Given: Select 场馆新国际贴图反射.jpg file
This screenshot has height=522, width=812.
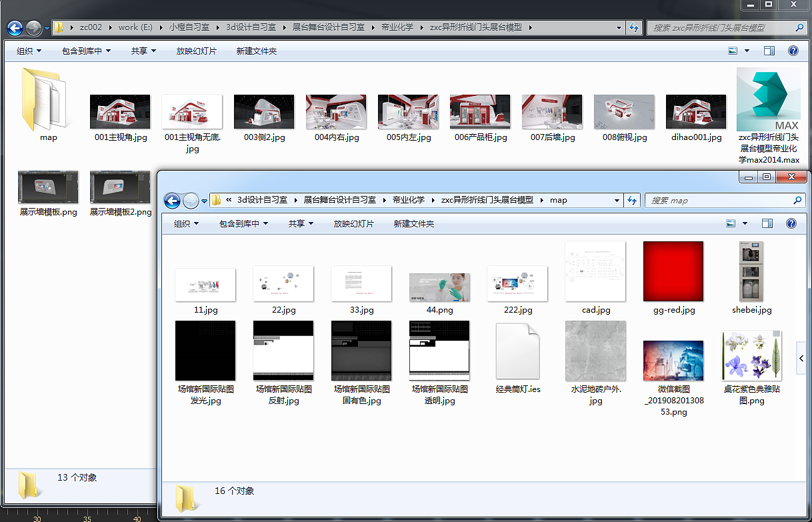Looking at the screenshot, I should pyautogui.click(x=283, y=351).
